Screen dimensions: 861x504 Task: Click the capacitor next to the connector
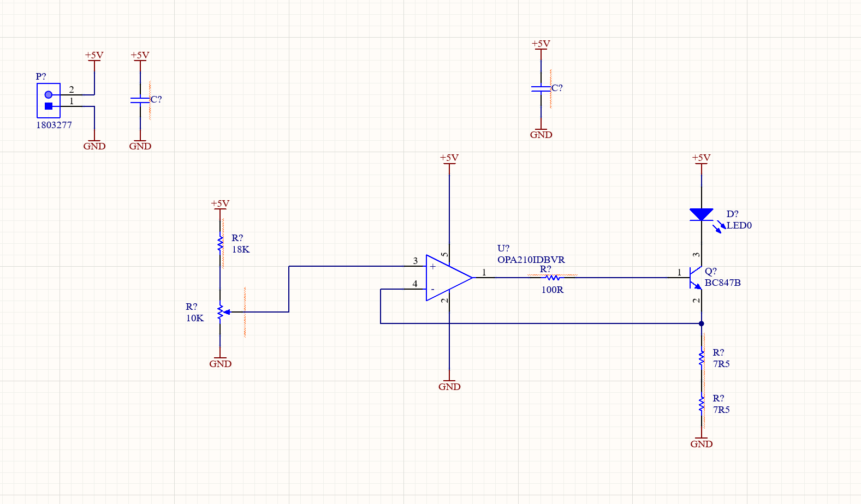point(140,100)
